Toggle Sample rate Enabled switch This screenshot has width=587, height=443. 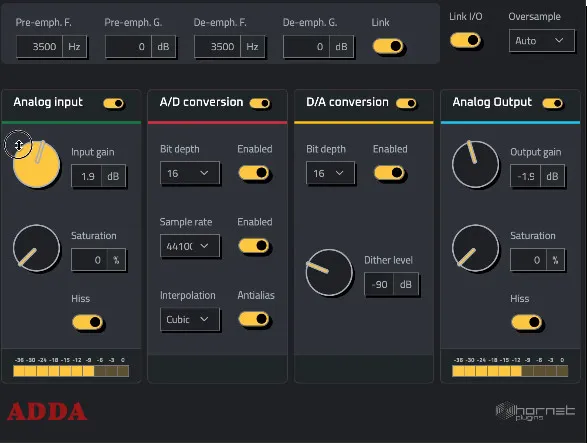(254, 246)
